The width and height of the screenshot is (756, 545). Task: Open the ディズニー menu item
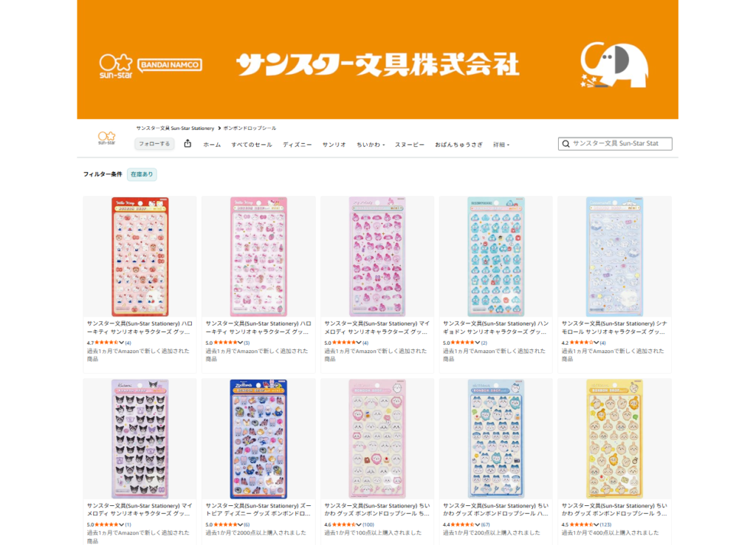coord(297,145)
